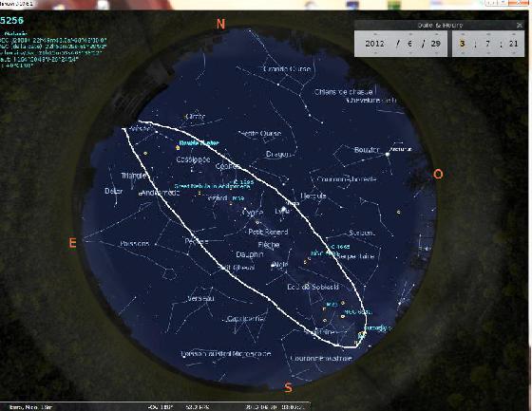Click the Chiens de chasse constellation label

pos(343,92)
